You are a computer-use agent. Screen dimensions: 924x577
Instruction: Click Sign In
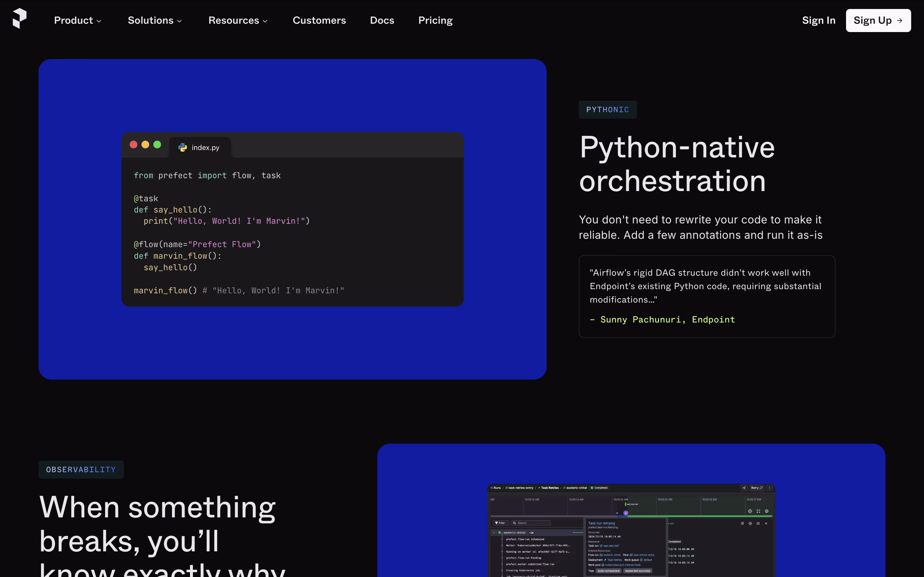pos(819,20)
